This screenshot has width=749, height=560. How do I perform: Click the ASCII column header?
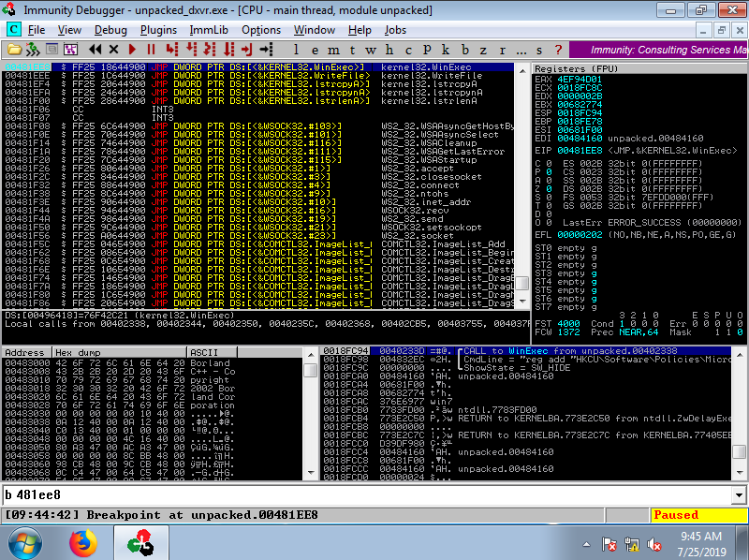[212, 353]
